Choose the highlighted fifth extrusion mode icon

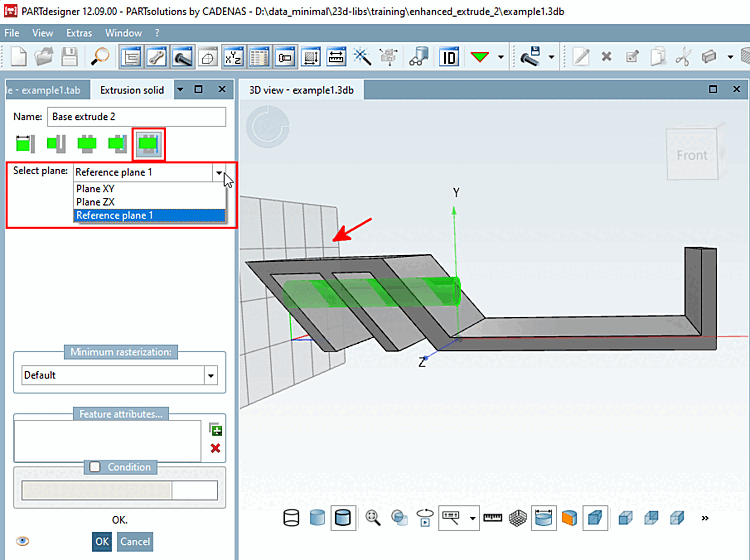[x=149, y=144]
